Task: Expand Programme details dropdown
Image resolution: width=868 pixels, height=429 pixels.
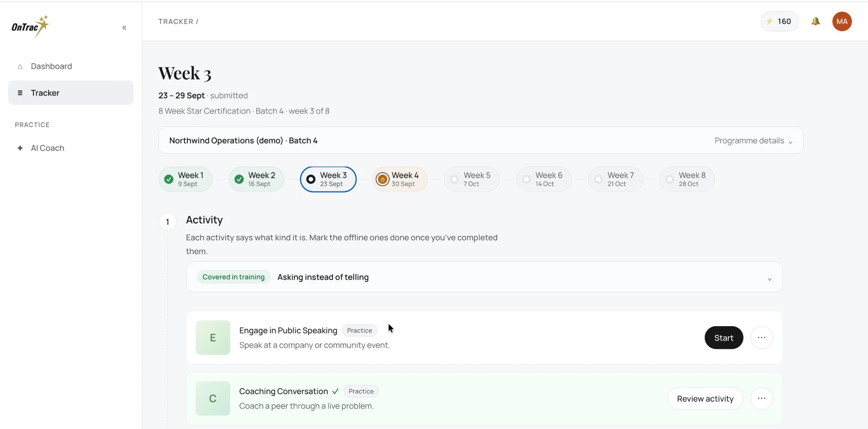Action: click(x=753, y=141)
